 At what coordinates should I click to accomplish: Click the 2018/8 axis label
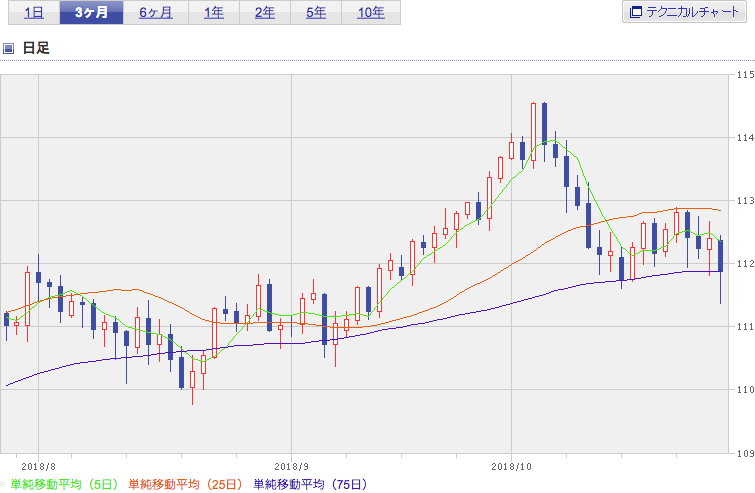(x=39, y=467)
